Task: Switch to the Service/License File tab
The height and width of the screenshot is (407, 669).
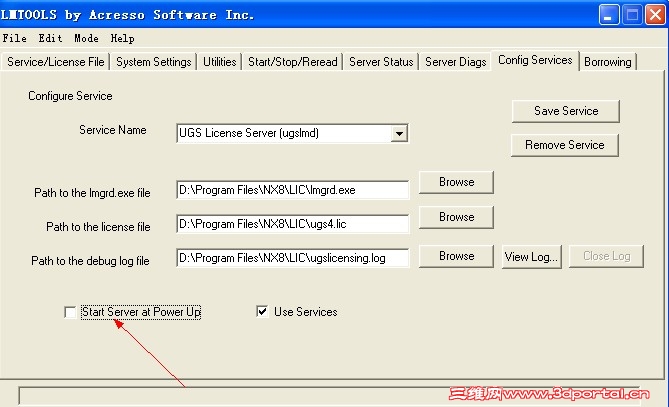Action: (55, 62)
